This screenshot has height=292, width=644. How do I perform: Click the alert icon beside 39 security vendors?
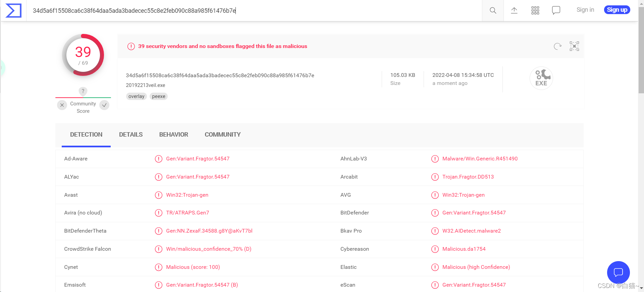[x=131, y=46]
